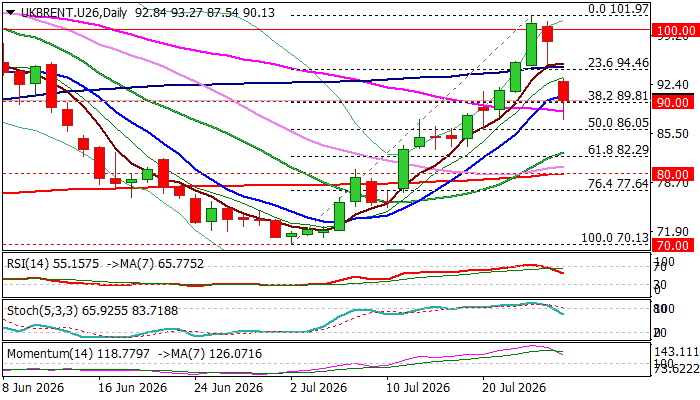Click the chart menu triangle beside UKBRENT.U26
This screenshot has width=700, height=400.
click(10, 13)
